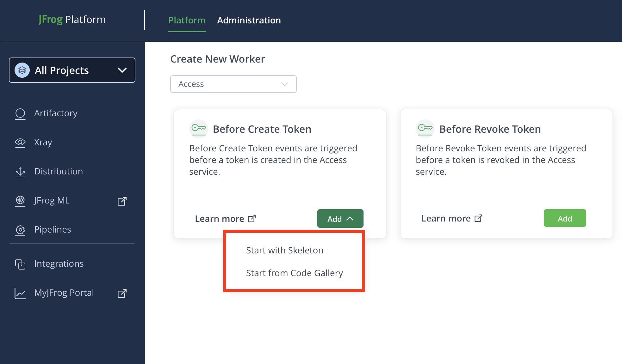Image resolution: width=622 pixels, height=364 pixels.
Task: Open JFrog ML in new tab via external-link icon
Action: [122, 201]
